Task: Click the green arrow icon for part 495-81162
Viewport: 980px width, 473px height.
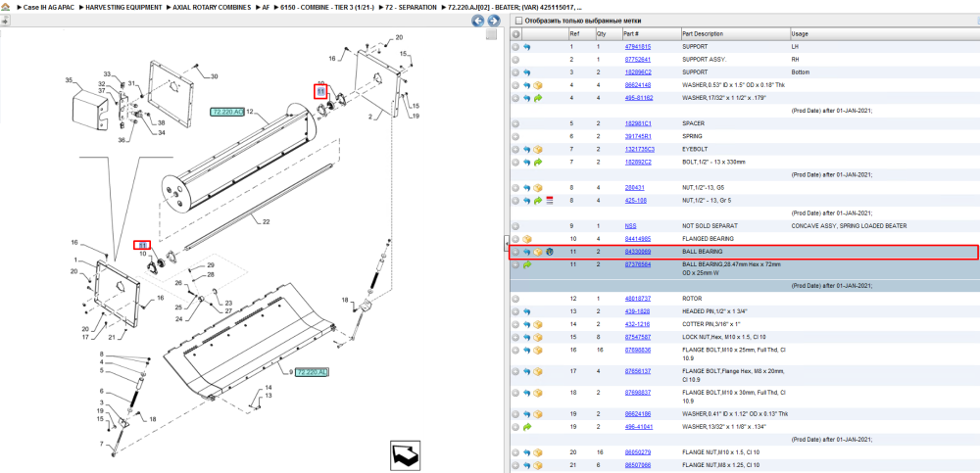Action: point(538,98)
